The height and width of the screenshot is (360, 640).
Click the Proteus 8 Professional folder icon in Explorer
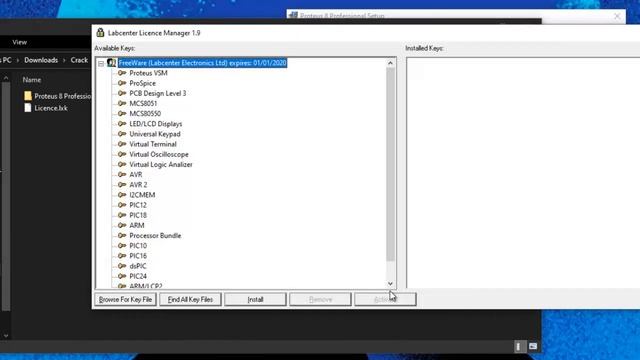coord(28,96)
